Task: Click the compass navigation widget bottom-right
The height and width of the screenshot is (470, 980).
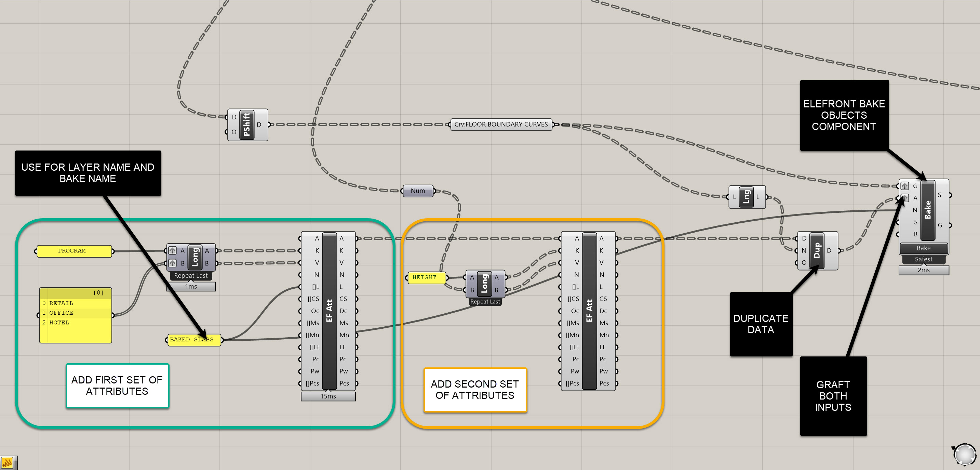Action: click(965, 454)
